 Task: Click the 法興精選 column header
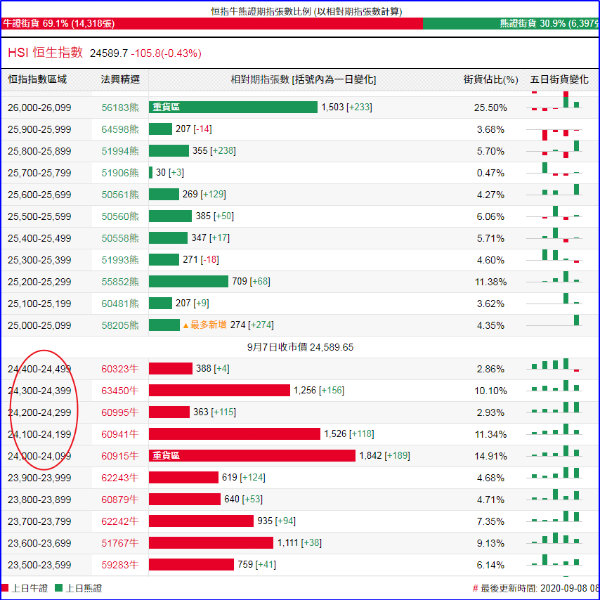[x=120, y=80]
